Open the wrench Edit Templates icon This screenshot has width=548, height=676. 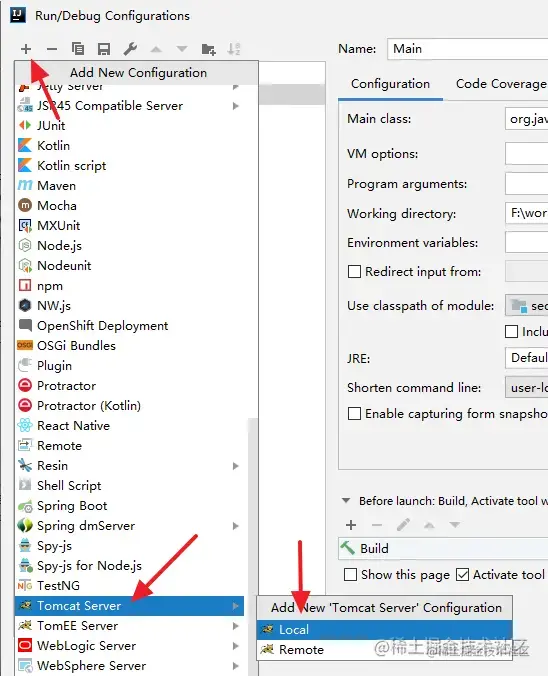[130, 49]
